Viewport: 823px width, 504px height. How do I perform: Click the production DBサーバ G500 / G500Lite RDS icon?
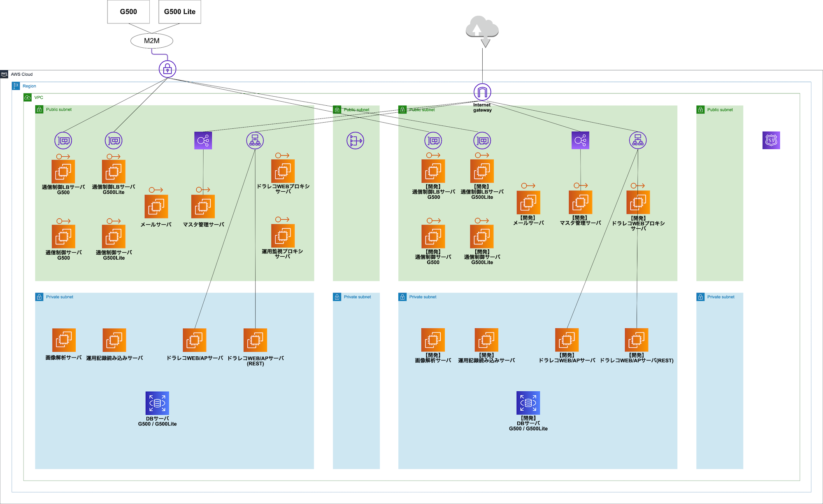point(157,403)
